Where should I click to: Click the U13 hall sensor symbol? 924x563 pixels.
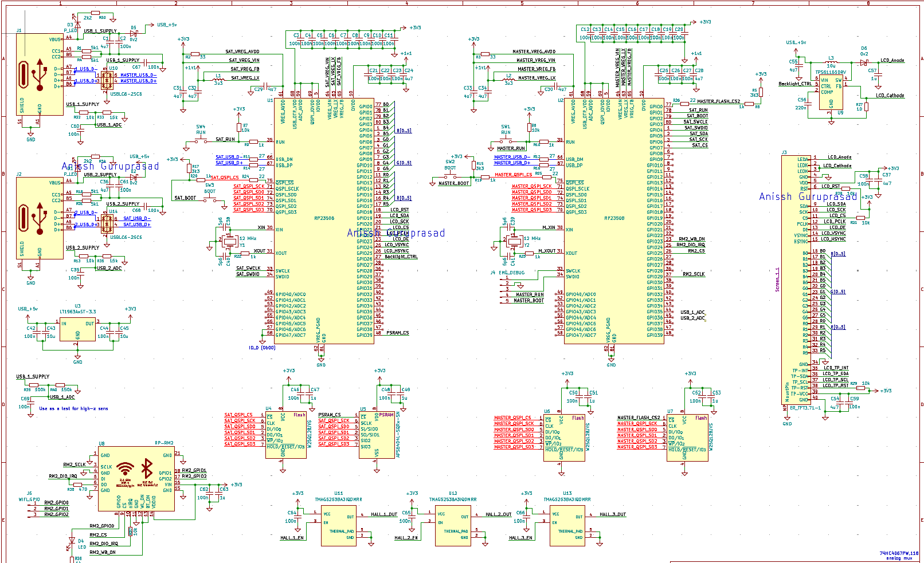point(567,526)
